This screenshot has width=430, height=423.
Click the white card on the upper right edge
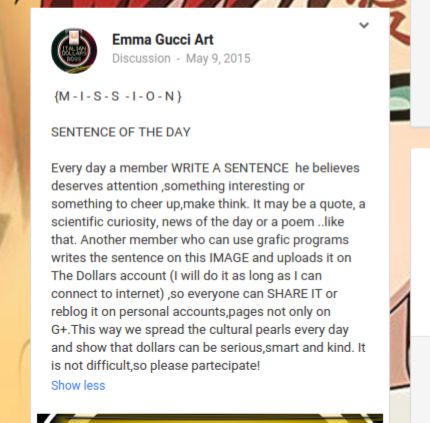click(421, 63)
